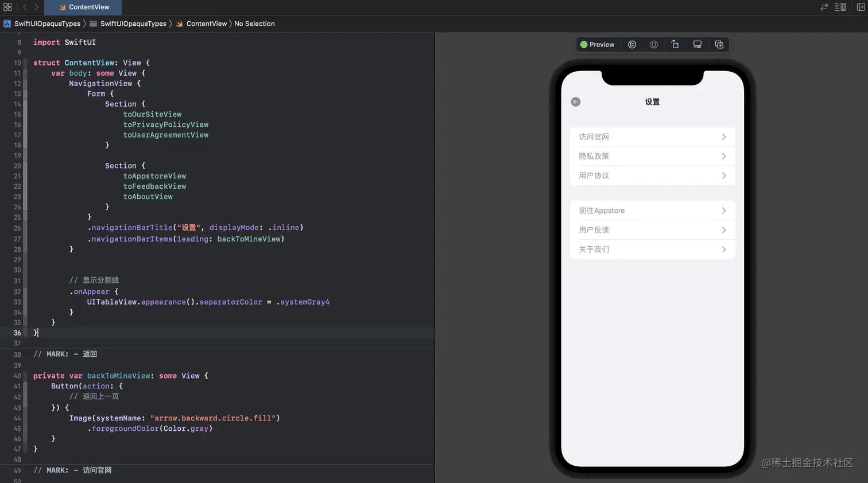This screenshot has width=868, height=483.
Task: Rotate the preview with the orientation icon
Action: click(675, 45)
